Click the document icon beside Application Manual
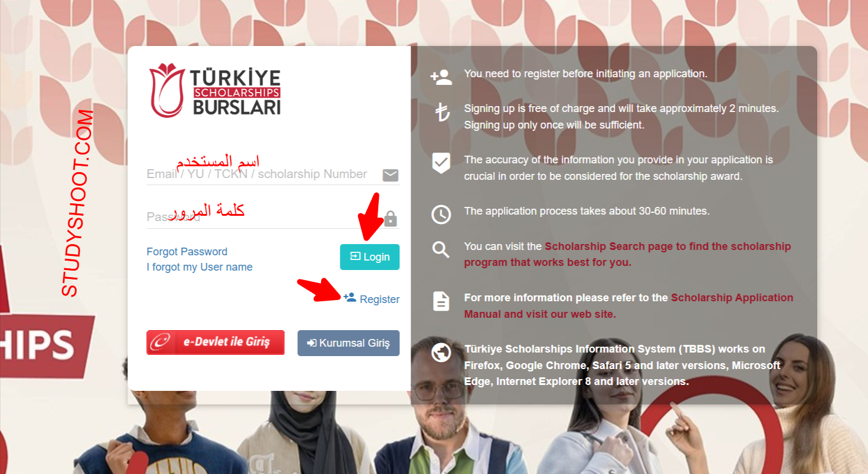 (441, 301)
